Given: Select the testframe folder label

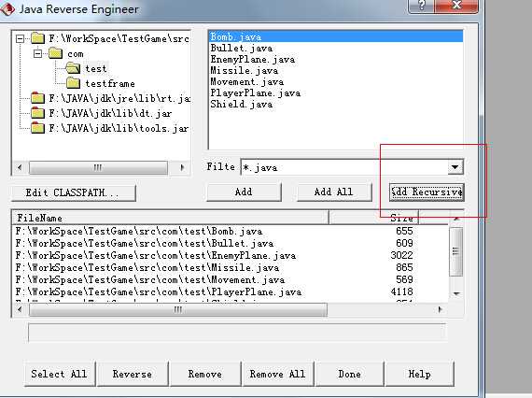Looking at the screenshot, I should coord(110,83).
